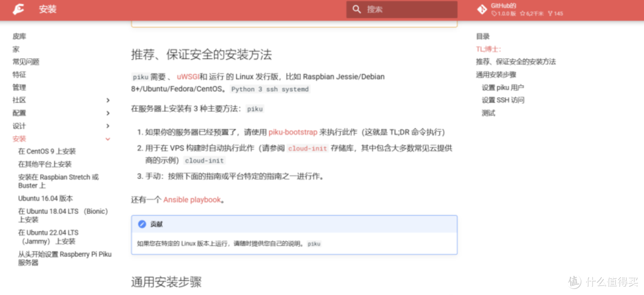644x295 pixels.
Task: Click the grey cloud-init code snippet
Action: click(x=204, y=161)
